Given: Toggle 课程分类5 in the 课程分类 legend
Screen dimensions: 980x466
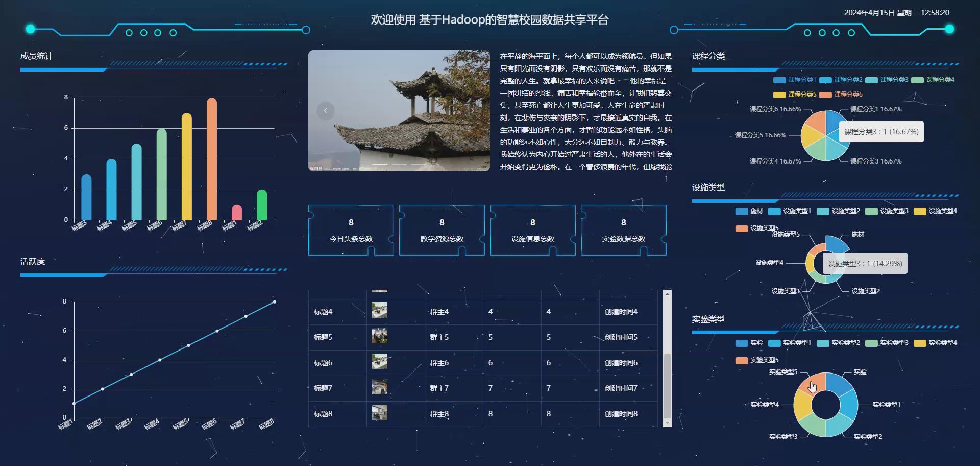Looking at the screenshot, I should pos(795,95).
